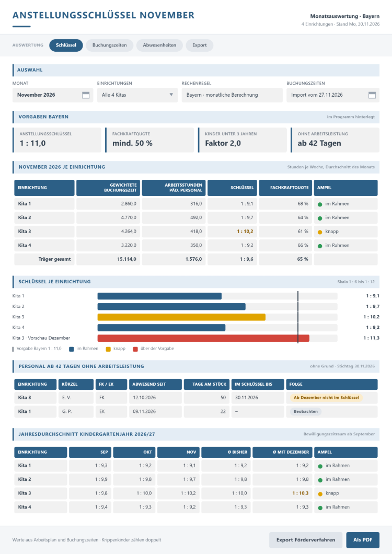
Task: Click the Rechenregel Bayern monatliche Berechnung field
Action: click(232, 95)
